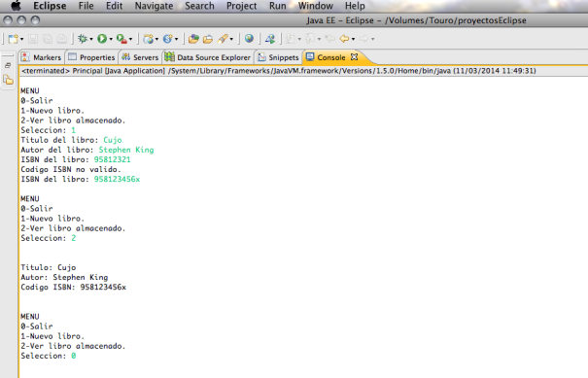
Task: Click the Save disk icon
Action: click(x=33, y=39)
